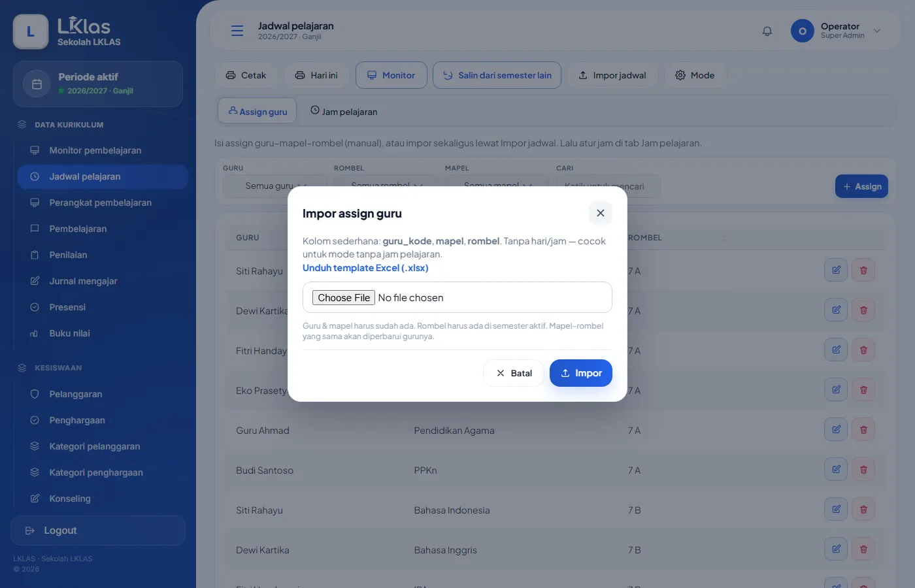Image resolution: width=915 pixels, height=588 pixels.
Task: Open Perangkat pembelajaran in the sidebar
Action: 103,203
